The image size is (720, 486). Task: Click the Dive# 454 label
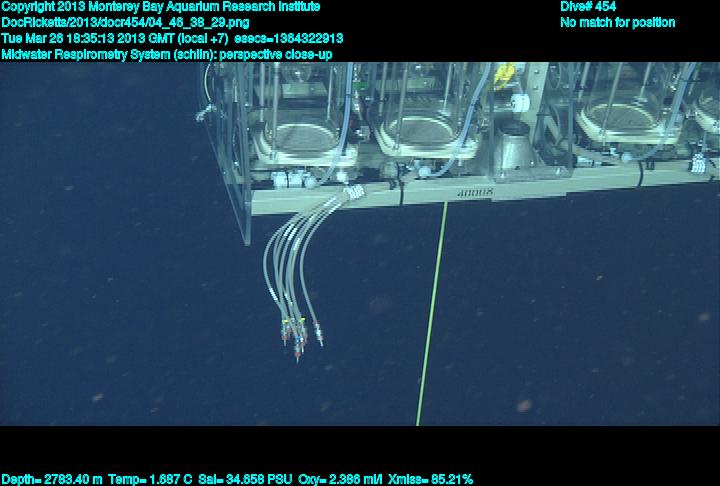(x=588, y=7)
